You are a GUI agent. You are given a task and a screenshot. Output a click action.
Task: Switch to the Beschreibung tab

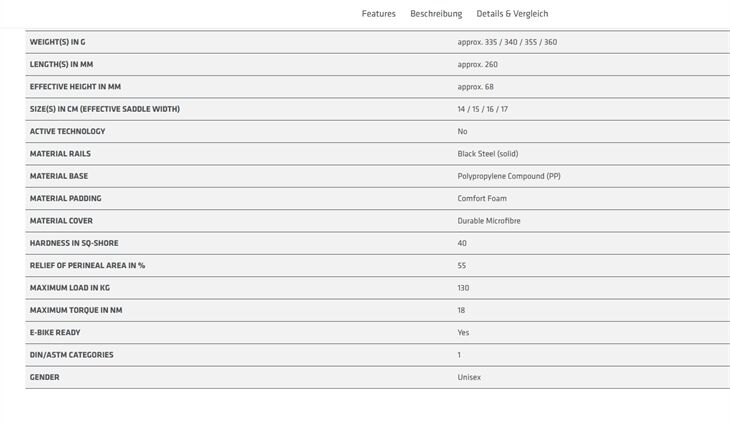(436, 14)
